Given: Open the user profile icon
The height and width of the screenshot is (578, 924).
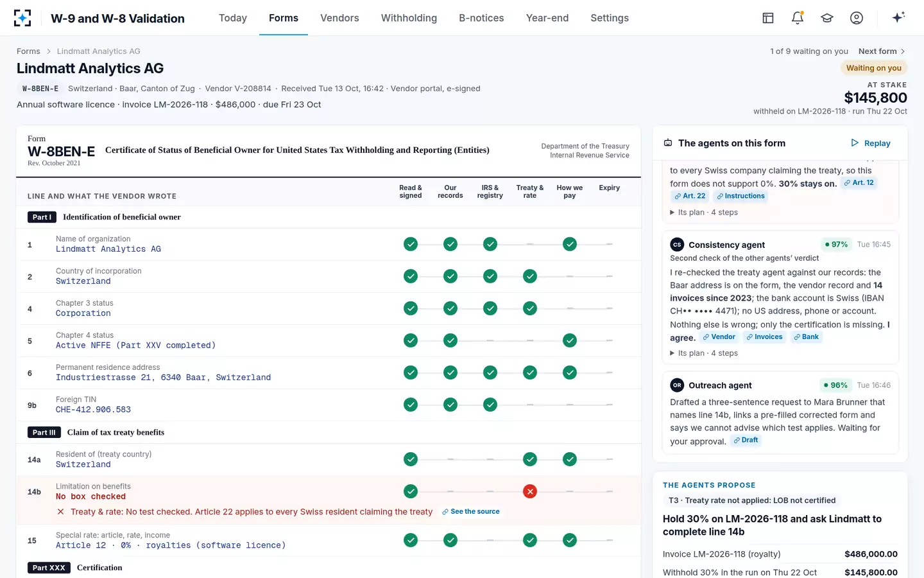Looking at the screenshot, I should click(857, 18).
